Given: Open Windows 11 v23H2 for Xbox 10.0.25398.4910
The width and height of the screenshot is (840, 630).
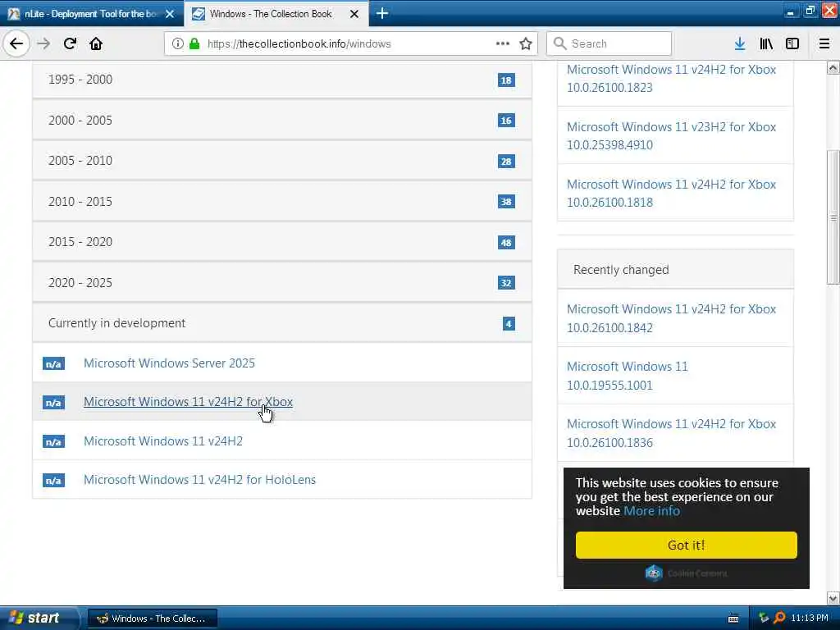Looking at the screenshot, I should click(671, 135).
